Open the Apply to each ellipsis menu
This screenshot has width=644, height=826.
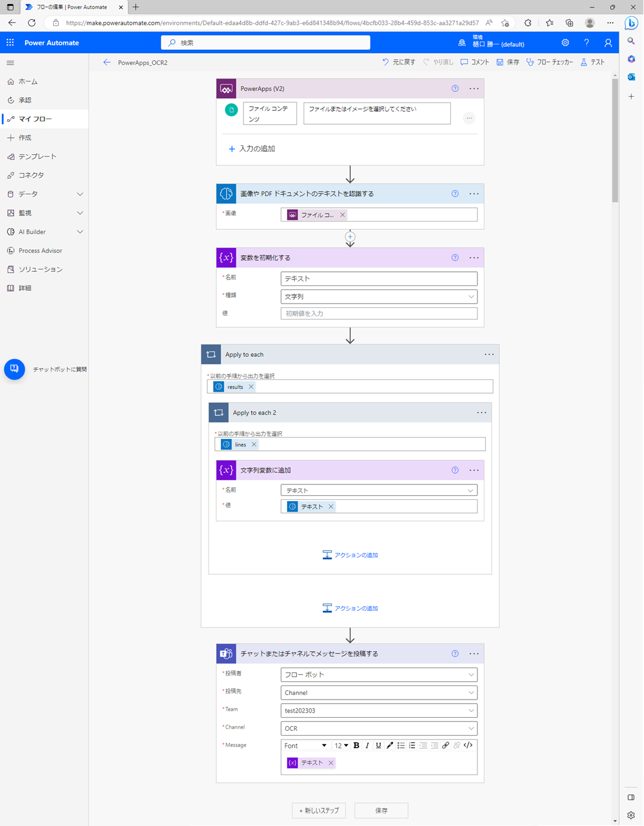(489, 355)
